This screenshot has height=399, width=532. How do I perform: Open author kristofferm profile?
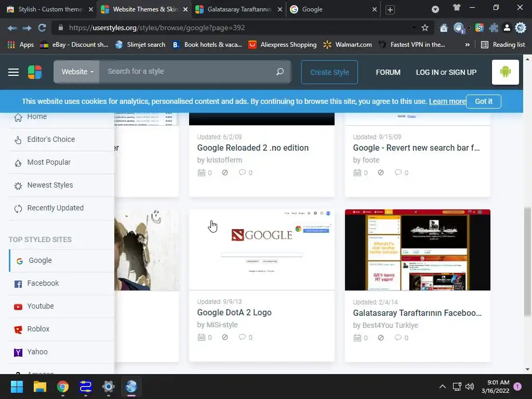coord(224,160)
